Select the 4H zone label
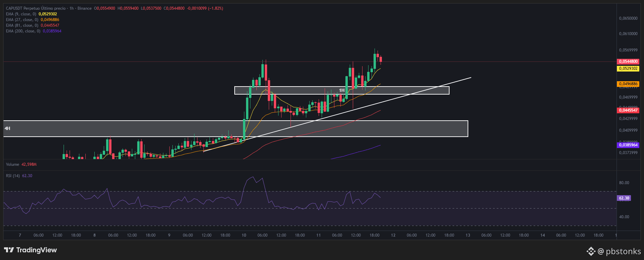The height and width of the screenshot is (260, 644). 7,129
